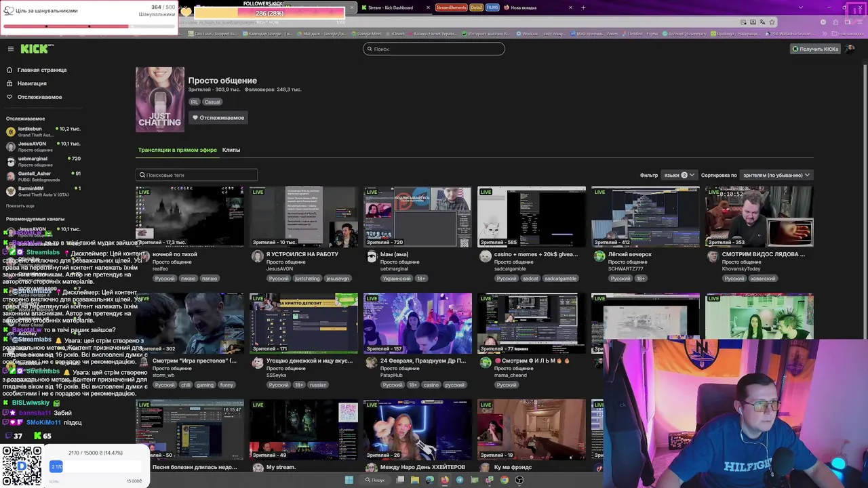The image size is (868, 488).
Task: Open uebmarginal followed channel in sidebar
Action: click(43, 161)
